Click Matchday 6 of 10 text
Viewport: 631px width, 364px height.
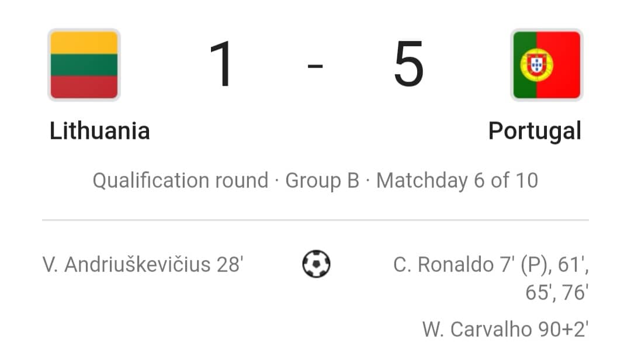(457, 180)
